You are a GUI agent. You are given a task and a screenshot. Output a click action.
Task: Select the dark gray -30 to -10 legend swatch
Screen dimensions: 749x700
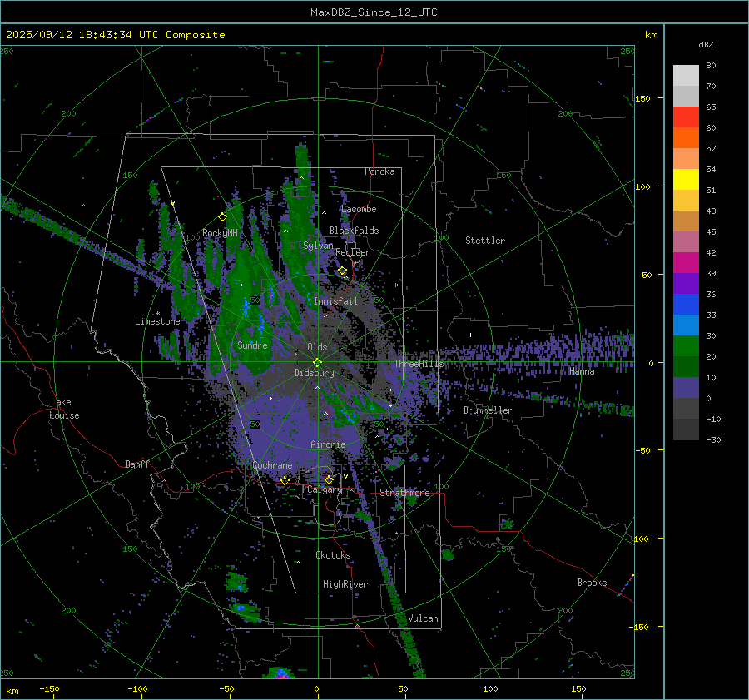tap(686, 429)
